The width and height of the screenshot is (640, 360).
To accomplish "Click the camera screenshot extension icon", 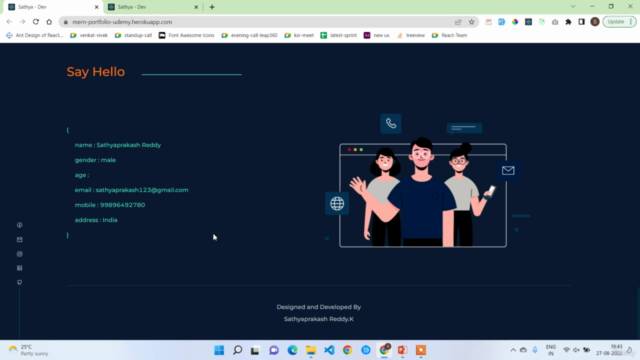I will tap(555, 22).
